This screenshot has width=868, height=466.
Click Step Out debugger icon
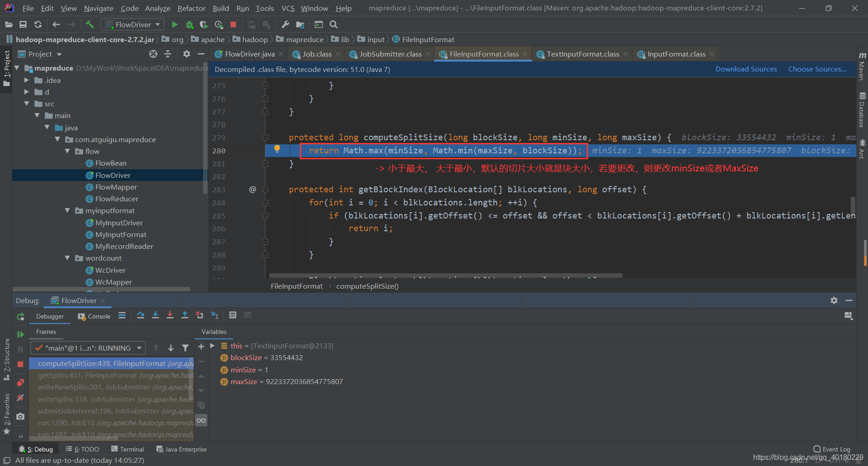(185, 315)
